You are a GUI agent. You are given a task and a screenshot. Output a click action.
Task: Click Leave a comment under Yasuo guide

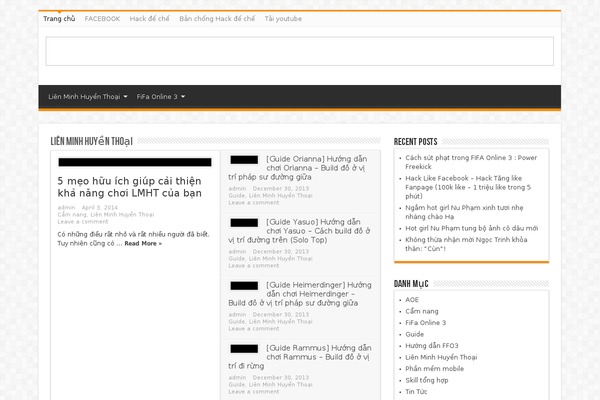click(254, 266)
